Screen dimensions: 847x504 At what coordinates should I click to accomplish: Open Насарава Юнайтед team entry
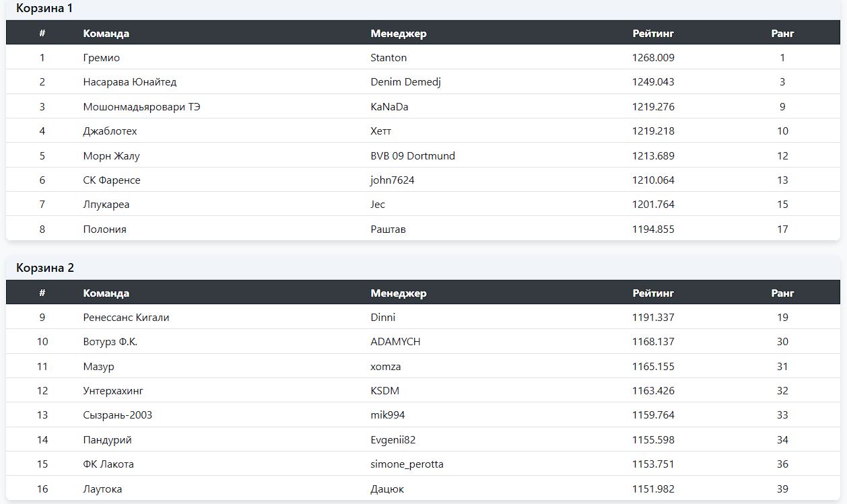click(x=130, y=82)
